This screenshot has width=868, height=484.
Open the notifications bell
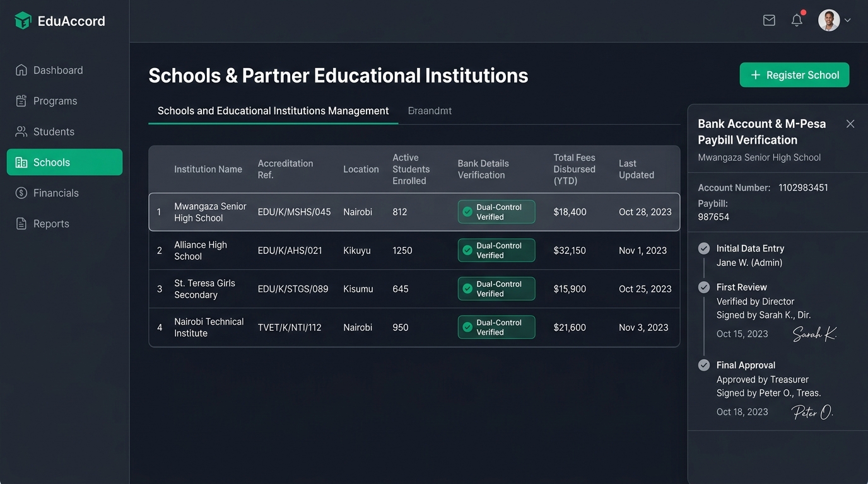(797, 20)
